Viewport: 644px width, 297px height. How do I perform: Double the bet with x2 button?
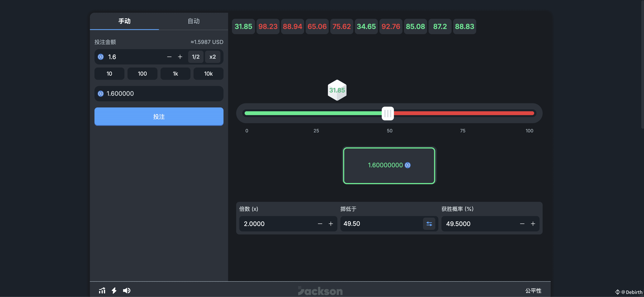(x=213, y=57)
